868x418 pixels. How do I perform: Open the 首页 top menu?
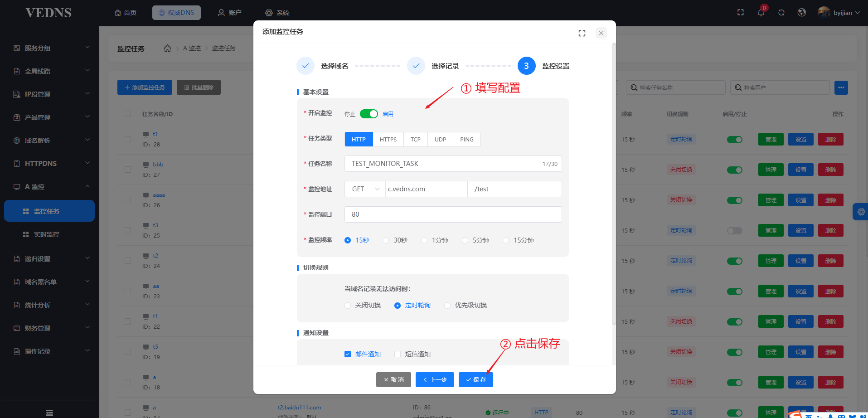(126, 13)
